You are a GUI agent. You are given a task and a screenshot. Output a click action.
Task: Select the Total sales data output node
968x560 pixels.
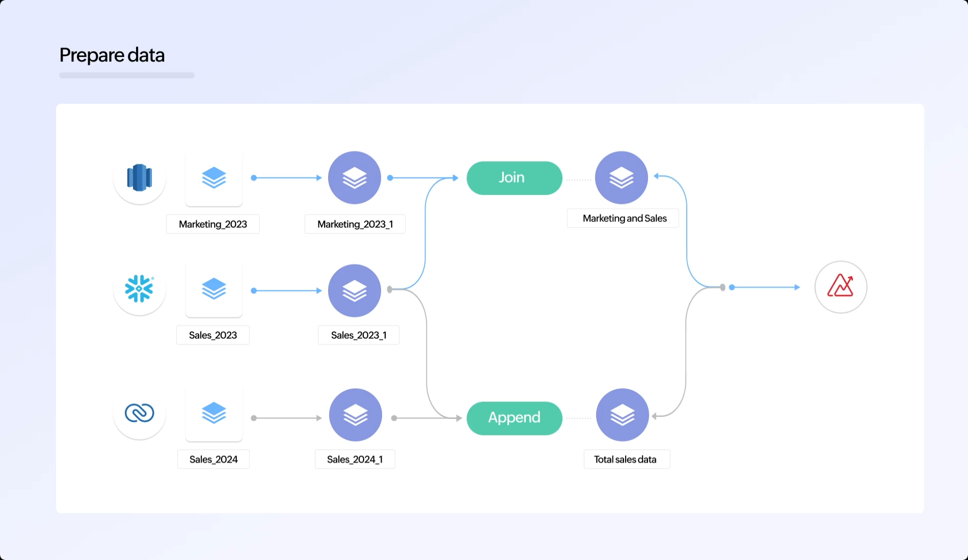coord(623,415)
